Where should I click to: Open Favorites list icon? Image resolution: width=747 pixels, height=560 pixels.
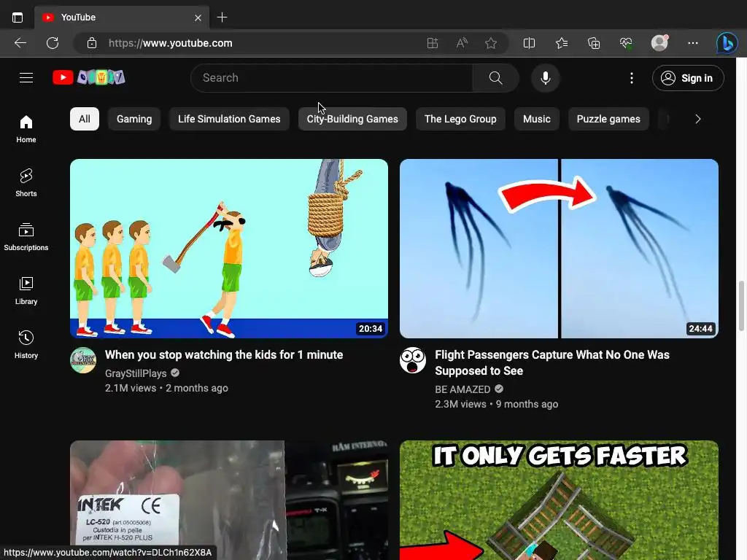(x=562, y=43)
